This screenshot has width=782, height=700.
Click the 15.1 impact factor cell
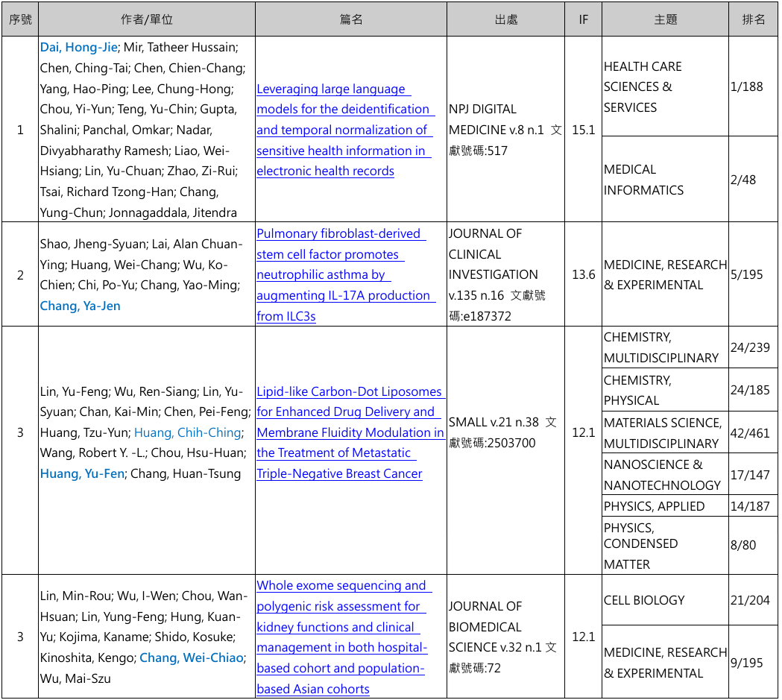(x=583, y=130)
